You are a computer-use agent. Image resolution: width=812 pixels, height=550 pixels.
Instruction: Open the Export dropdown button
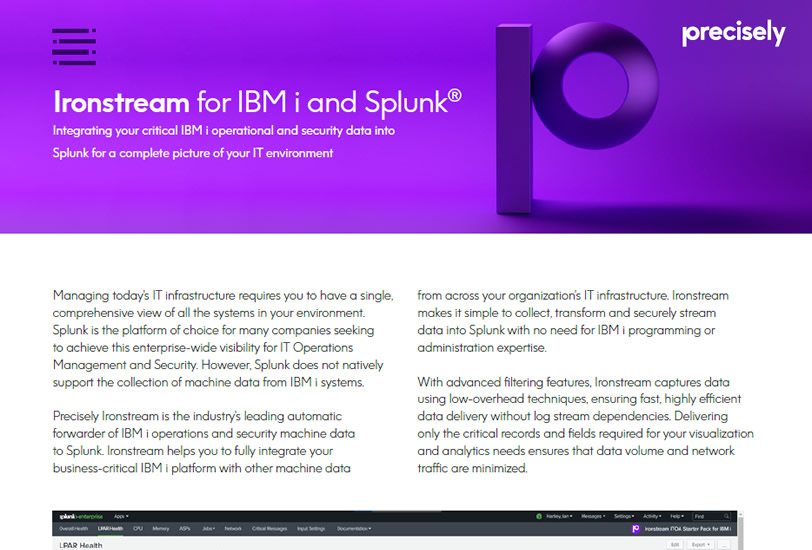click(x=701, y=544)
